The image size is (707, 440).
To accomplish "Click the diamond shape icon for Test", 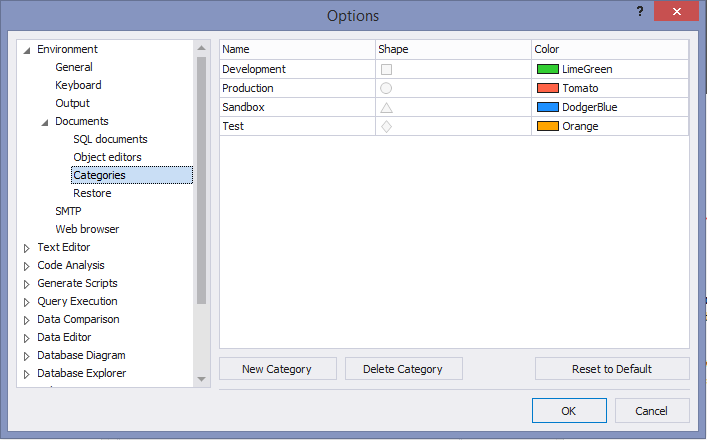I will click(x=386, y=126).
